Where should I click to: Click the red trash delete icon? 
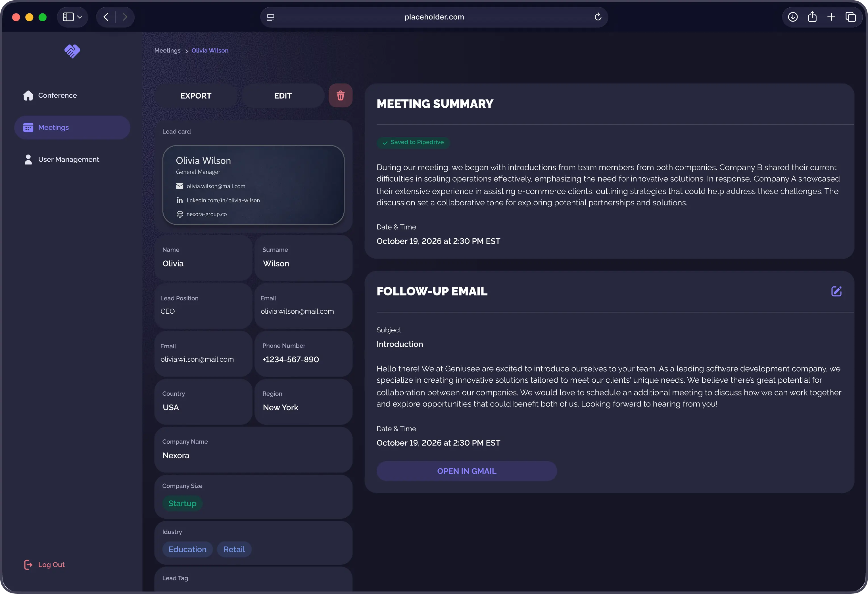click(x=340, y=96)
